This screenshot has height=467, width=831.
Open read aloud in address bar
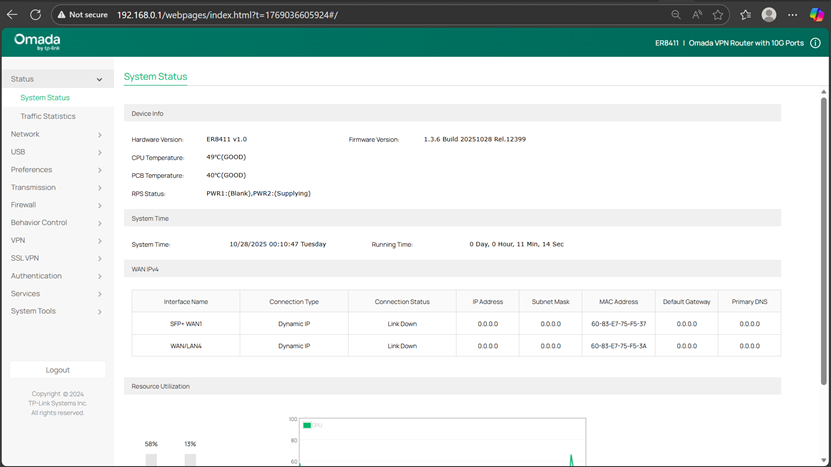click(x=697, y=15)
